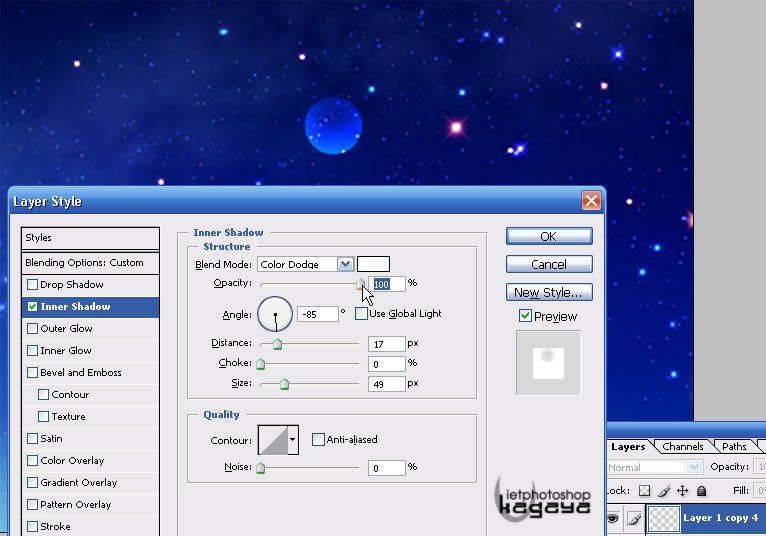Click the Noise slider handle
Screen dimensions: 766x536
tap(261, 469)
